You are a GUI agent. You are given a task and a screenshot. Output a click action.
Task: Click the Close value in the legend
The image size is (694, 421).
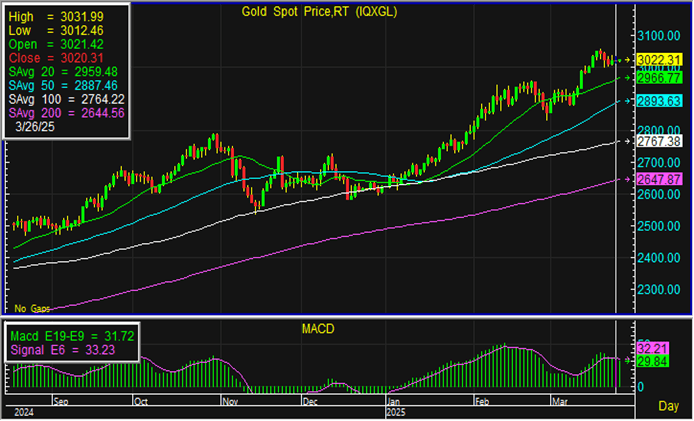click(63, 58)
